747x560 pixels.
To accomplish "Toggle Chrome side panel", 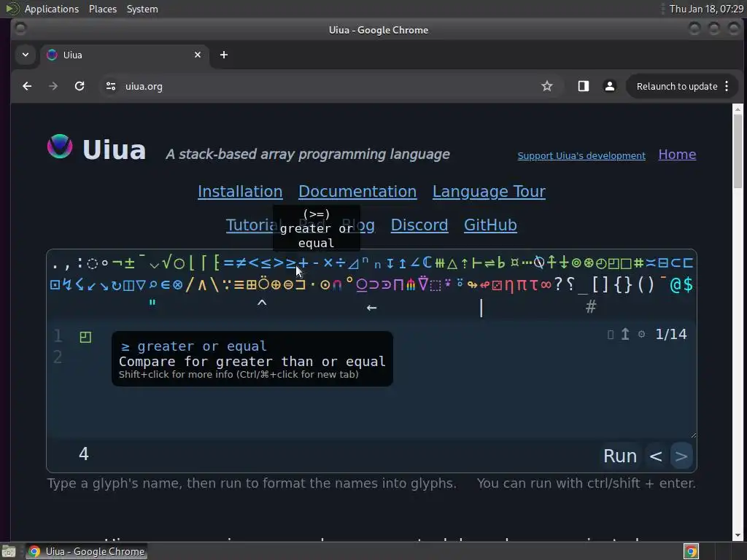I will pyautogui.click(x=583, y=86).
